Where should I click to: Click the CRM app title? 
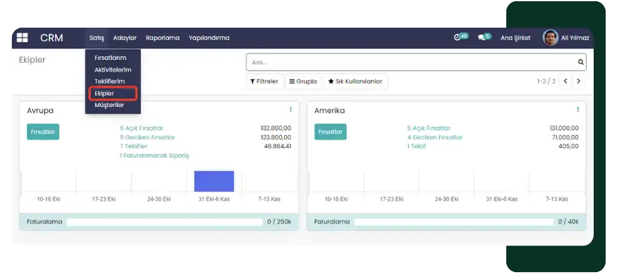click(x=52, y=38)
